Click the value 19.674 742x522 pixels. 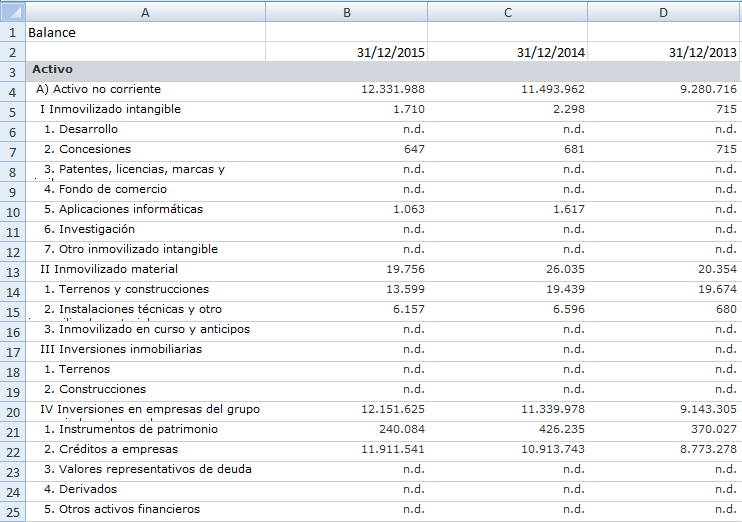click(717, 289)
